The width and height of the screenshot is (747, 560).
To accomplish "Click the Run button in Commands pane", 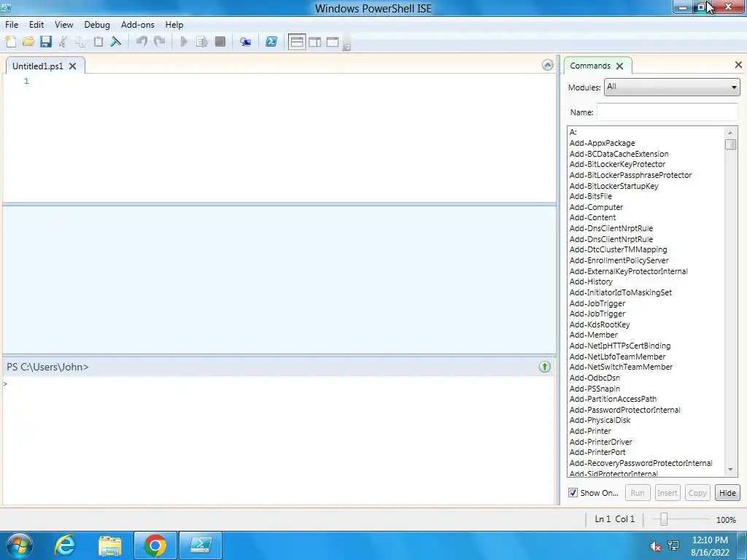I will [638, 493].
